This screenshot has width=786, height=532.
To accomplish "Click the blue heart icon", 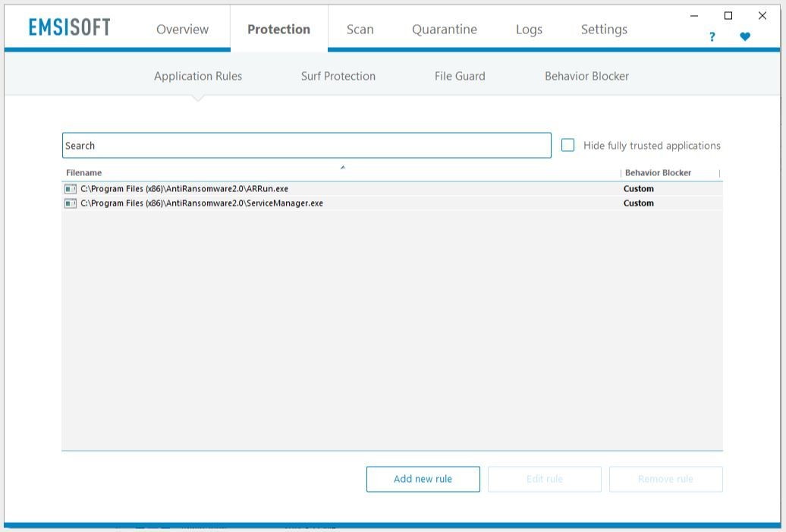I will pos(745,36).
